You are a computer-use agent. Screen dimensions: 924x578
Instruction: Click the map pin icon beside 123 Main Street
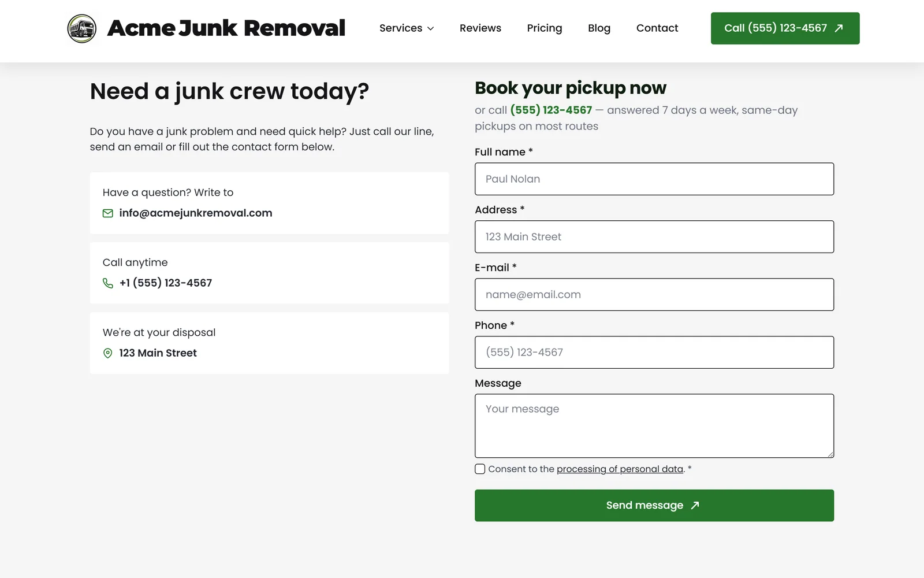click(x=108, y=353)
